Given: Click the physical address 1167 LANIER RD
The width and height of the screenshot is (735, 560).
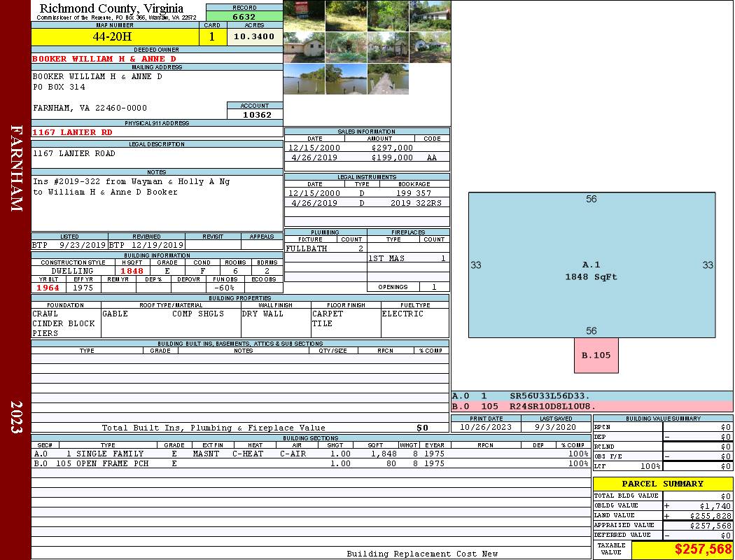Looking at the screenshot, I should pos(73,132).
